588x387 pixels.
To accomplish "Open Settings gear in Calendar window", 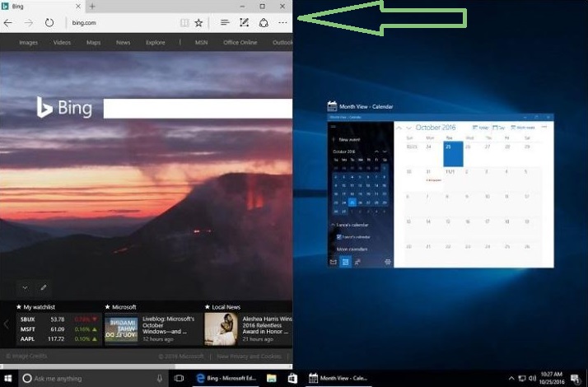I will [x=388, y=262].
